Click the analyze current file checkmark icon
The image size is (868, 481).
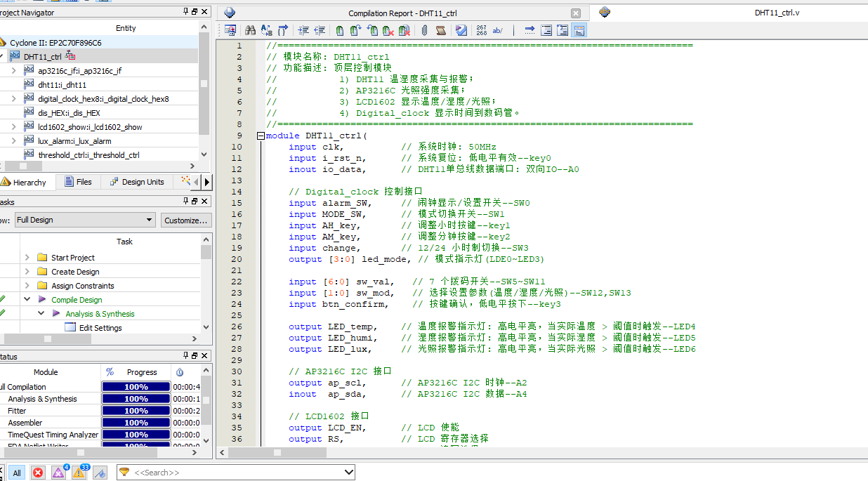point(461,30)
